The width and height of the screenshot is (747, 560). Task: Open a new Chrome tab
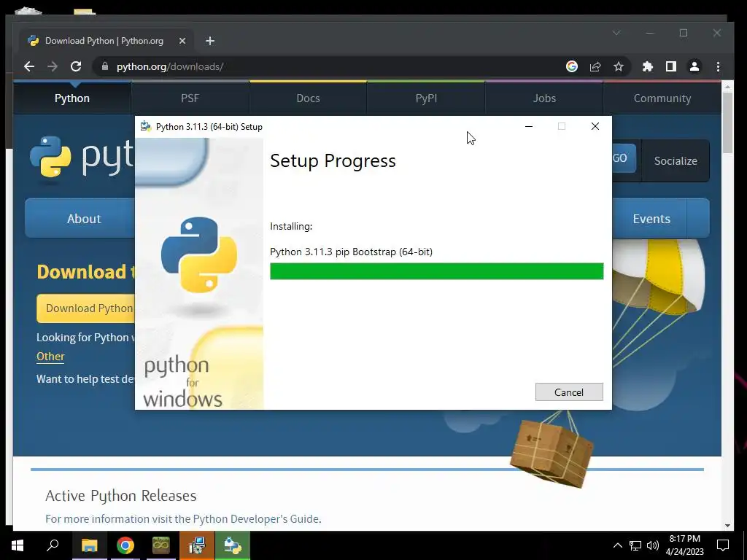pos(210,41)
